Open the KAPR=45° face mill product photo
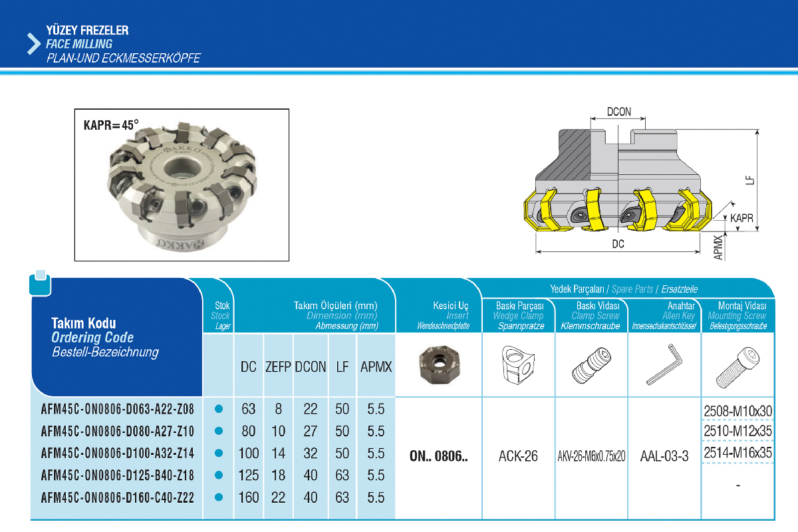798x532 pixels. [x=182, y=184]
